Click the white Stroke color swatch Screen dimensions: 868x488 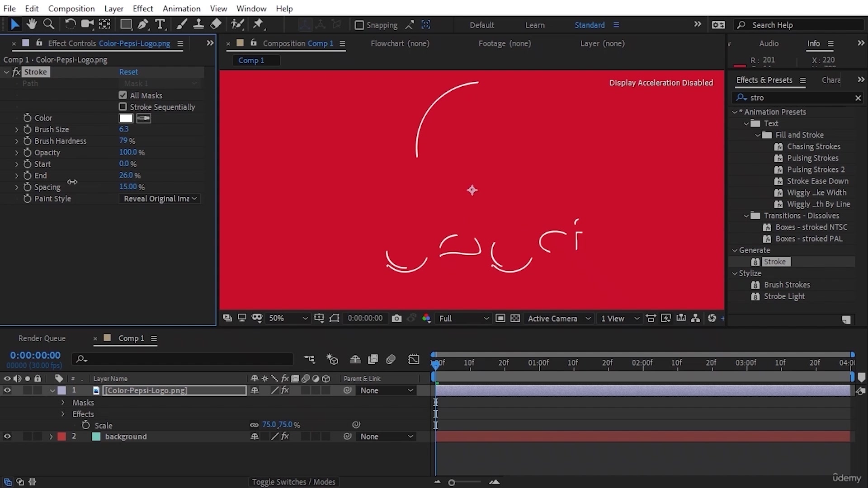pos(126,118)
